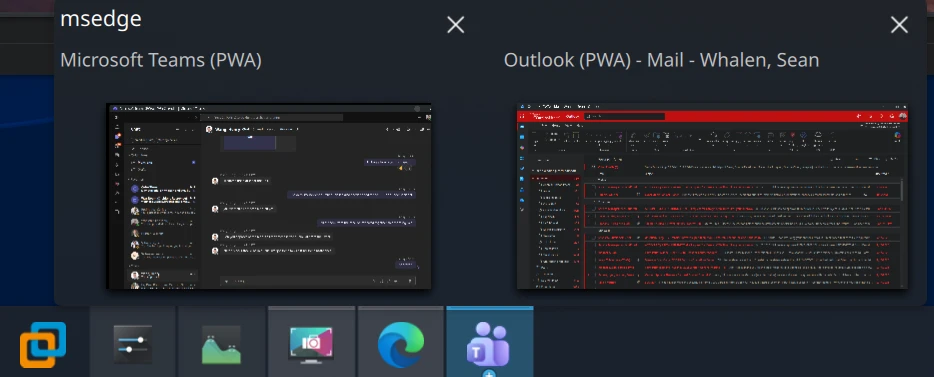
Task: Select the Outlook (PWA) Mail window thumbnail
Action: [712, 196]
